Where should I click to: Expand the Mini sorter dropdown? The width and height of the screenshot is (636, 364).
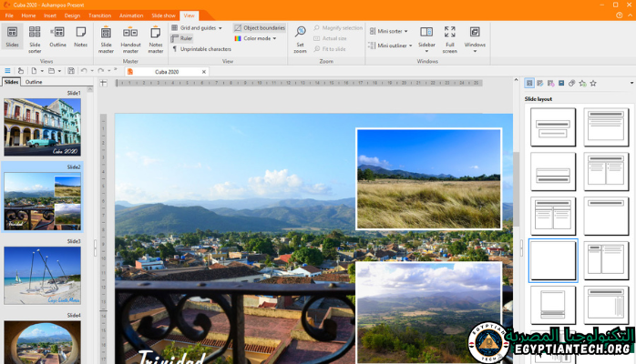(x=405, y=30)
